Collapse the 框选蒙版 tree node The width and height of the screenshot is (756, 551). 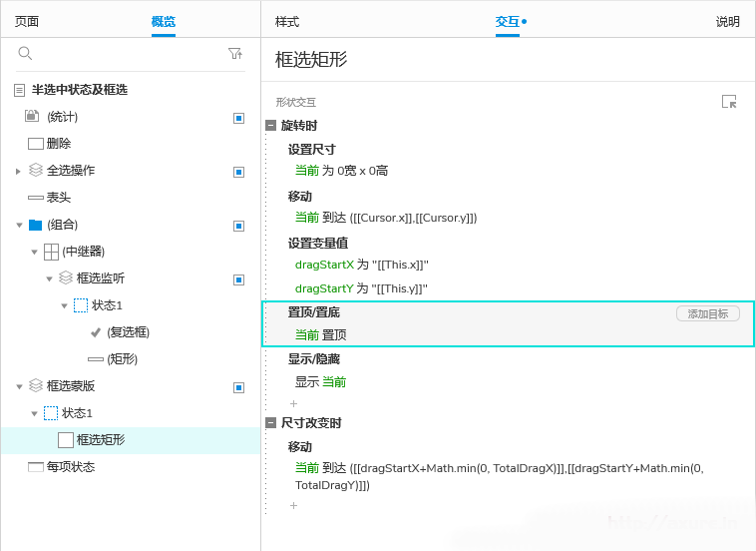[19, 387]
